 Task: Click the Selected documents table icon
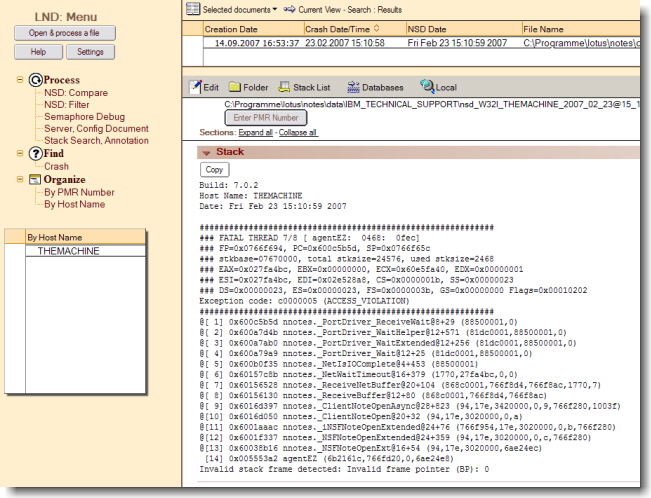pyautogui.click(x=193, y=9)
